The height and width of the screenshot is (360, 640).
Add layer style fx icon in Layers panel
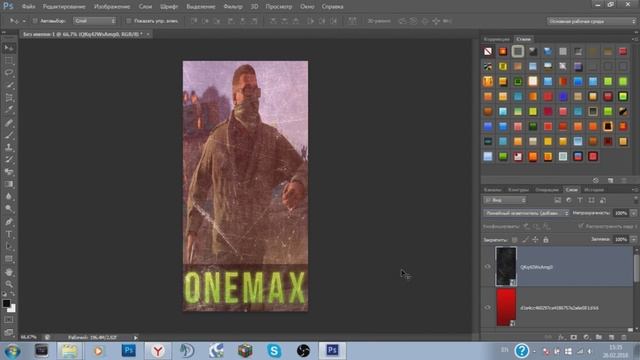tap(561, 338)
